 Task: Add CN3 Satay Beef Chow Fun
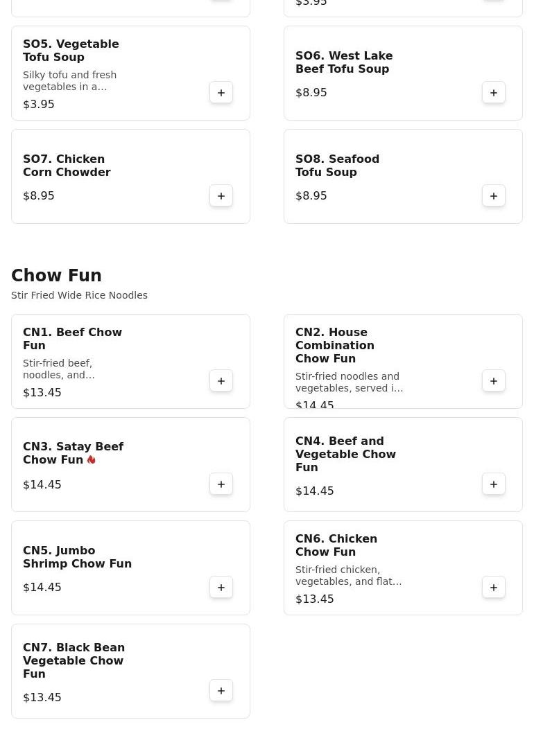tap(221, 484)
